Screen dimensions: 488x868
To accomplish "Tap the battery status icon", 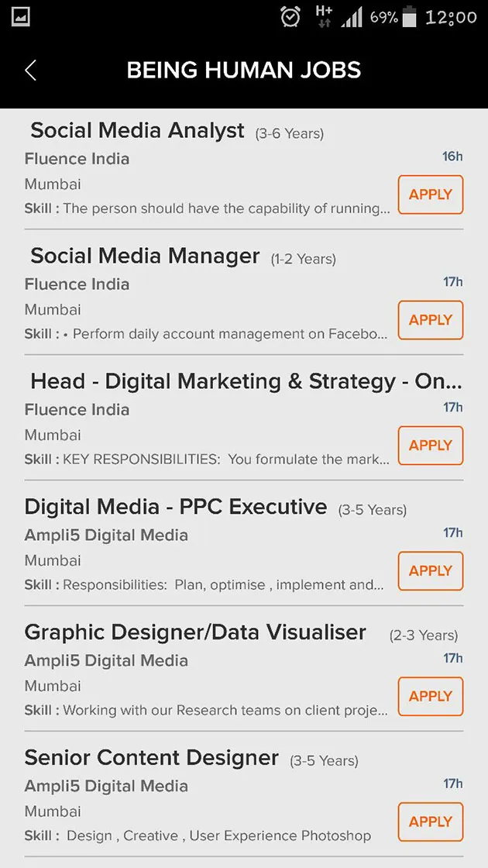I will tap(409, 16).
